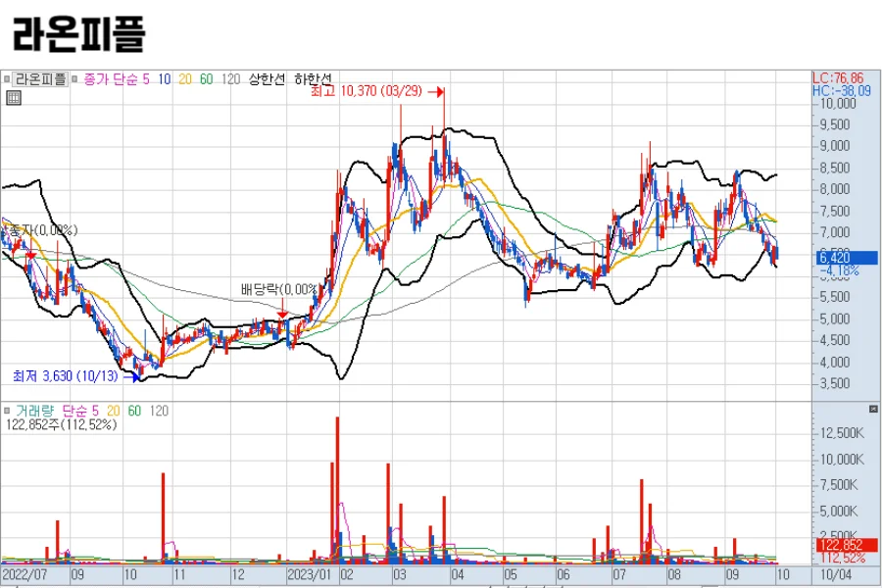Click the 5,000K volume axis label
The image size is (882, 588).
839,512
